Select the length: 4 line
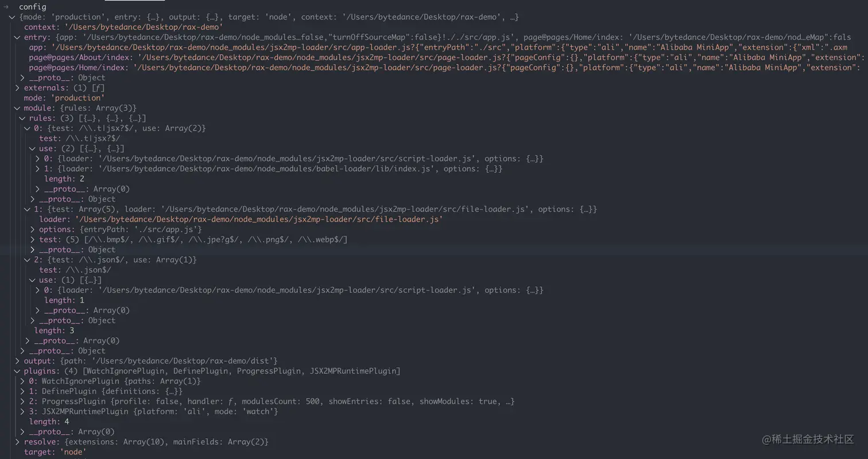868x459 pixels. [49, 422]
